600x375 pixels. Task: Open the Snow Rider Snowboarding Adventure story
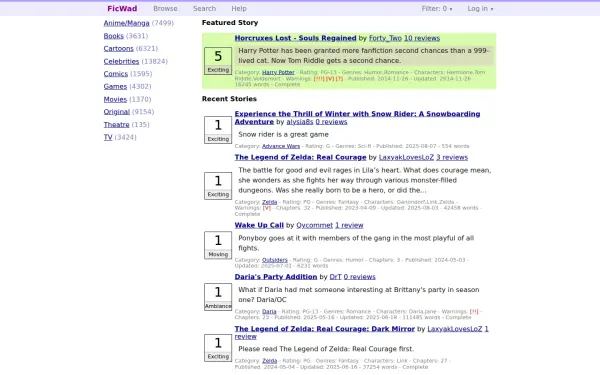coord(357,118)
